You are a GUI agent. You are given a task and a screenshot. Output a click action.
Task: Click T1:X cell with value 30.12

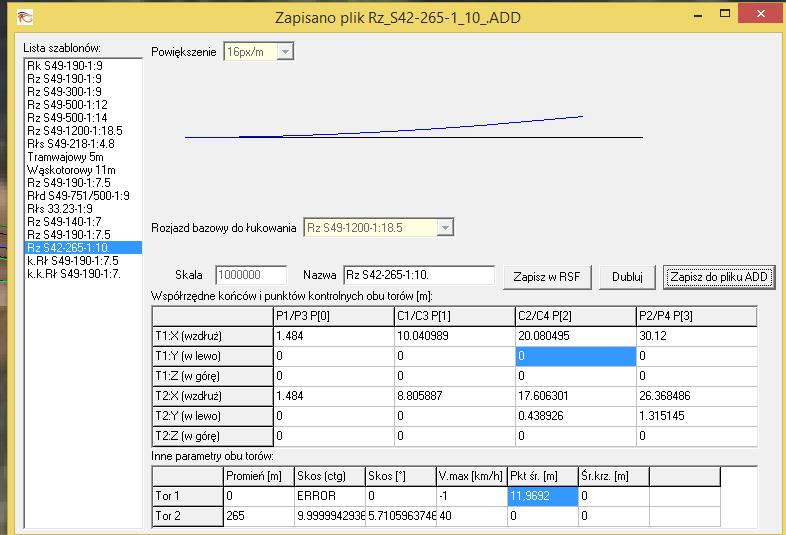[697, 336]
